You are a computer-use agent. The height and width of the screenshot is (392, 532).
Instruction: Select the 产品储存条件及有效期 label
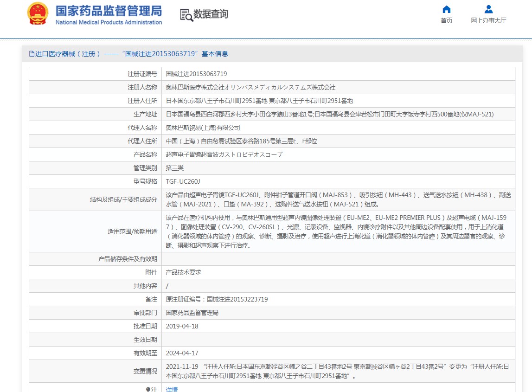(x=128, y=259)
